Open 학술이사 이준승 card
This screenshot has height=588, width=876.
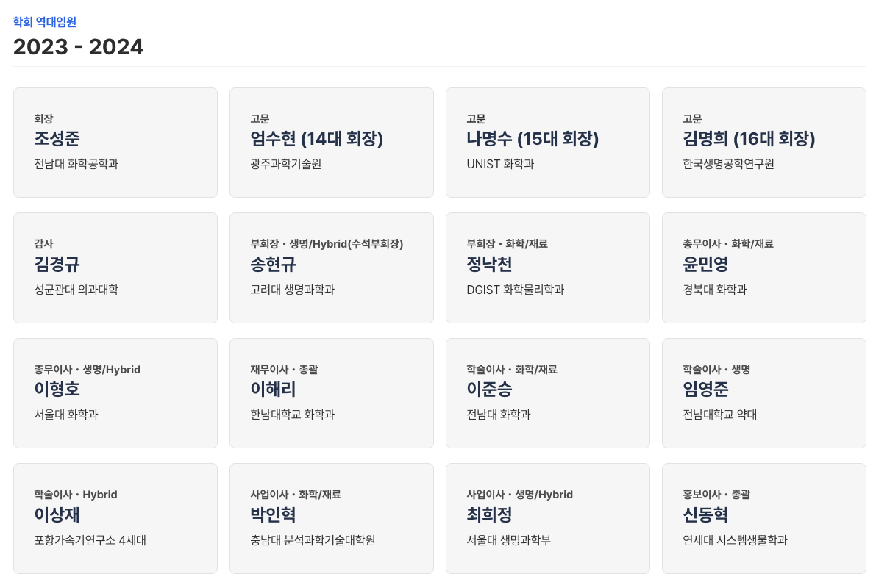(x=548, y=393)
